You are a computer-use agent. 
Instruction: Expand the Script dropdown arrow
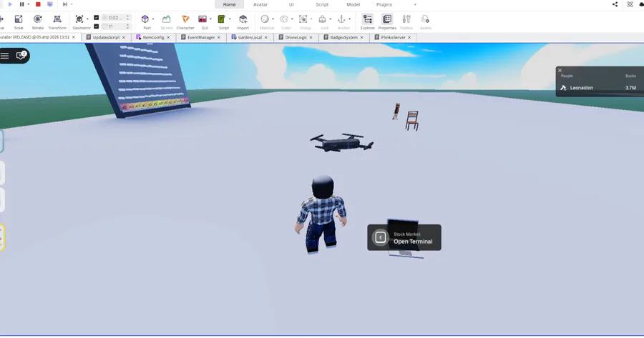(230, 19)
